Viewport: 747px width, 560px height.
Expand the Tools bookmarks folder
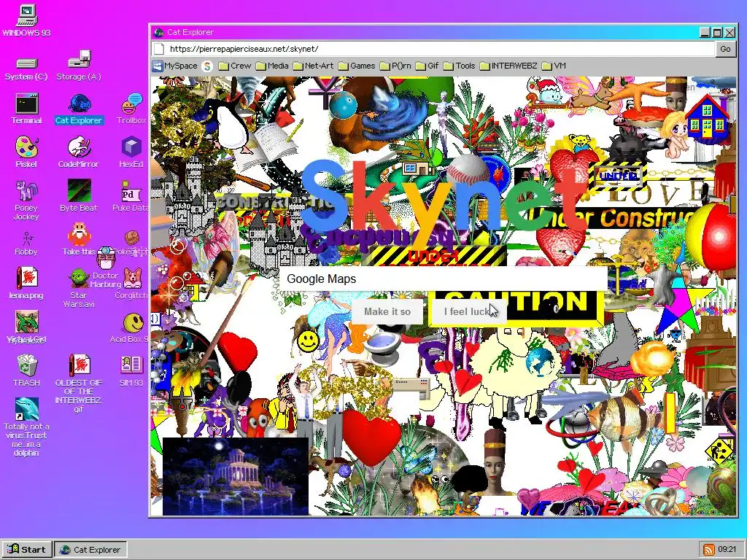click(460, 66)
